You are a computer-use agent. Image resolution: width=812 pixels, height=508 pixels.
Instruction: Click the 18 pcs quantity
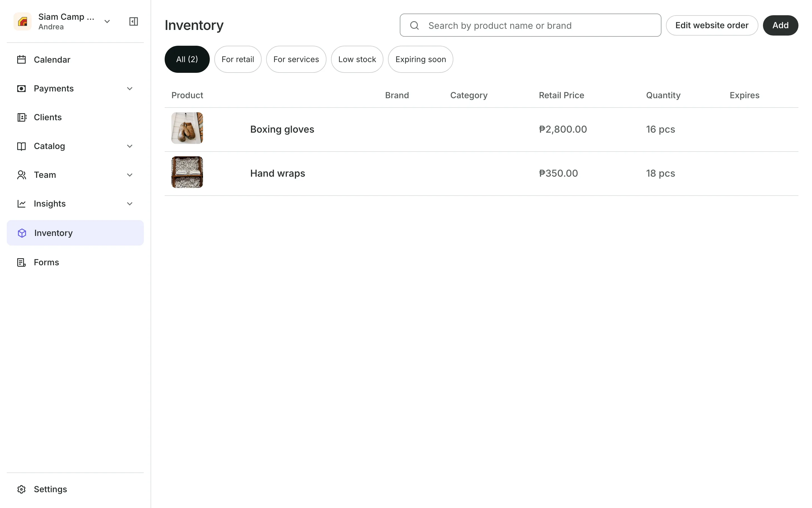click(x=660, y=173)
